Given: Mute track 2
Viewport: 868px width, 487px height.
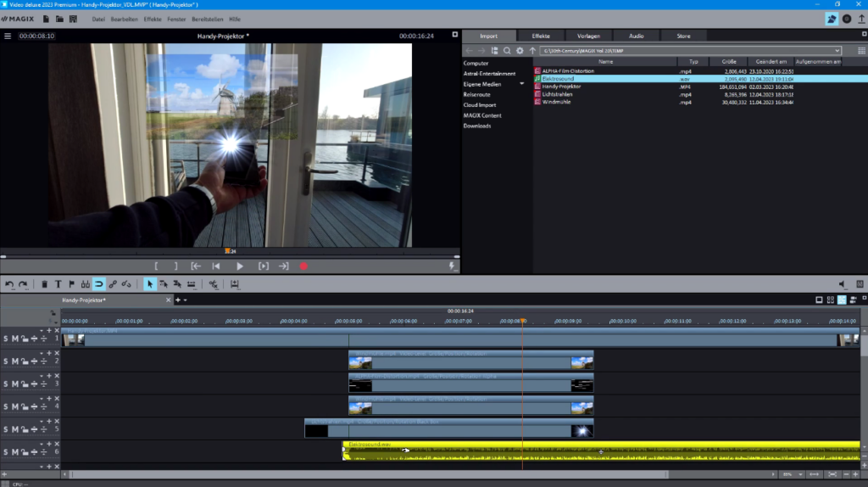Looking at the screenshot, I should pos(15,361).
